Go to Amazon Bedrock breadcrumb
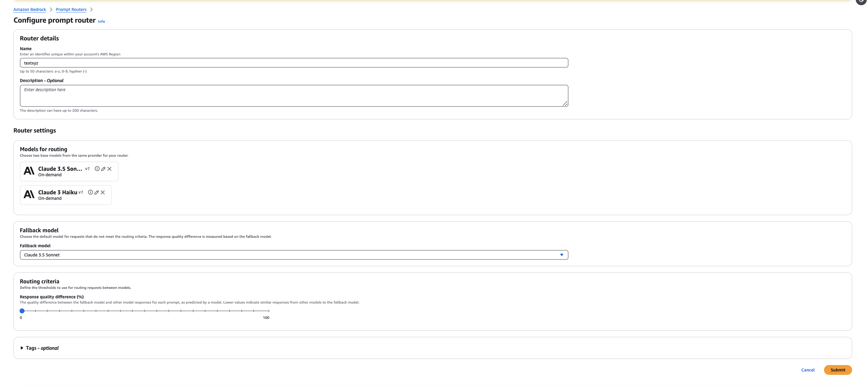868x388 pixels. [x=30, y=9]
